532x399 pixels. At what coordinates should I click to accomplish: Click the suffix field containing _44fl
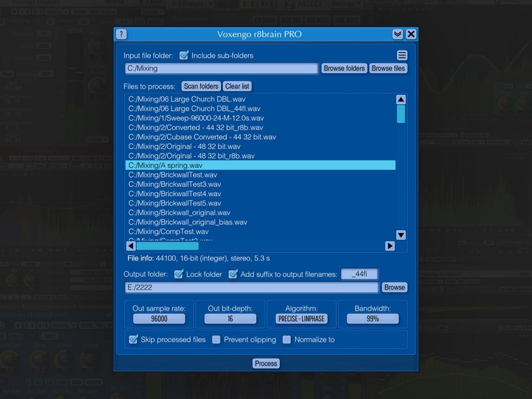click(x=359, y=274)
